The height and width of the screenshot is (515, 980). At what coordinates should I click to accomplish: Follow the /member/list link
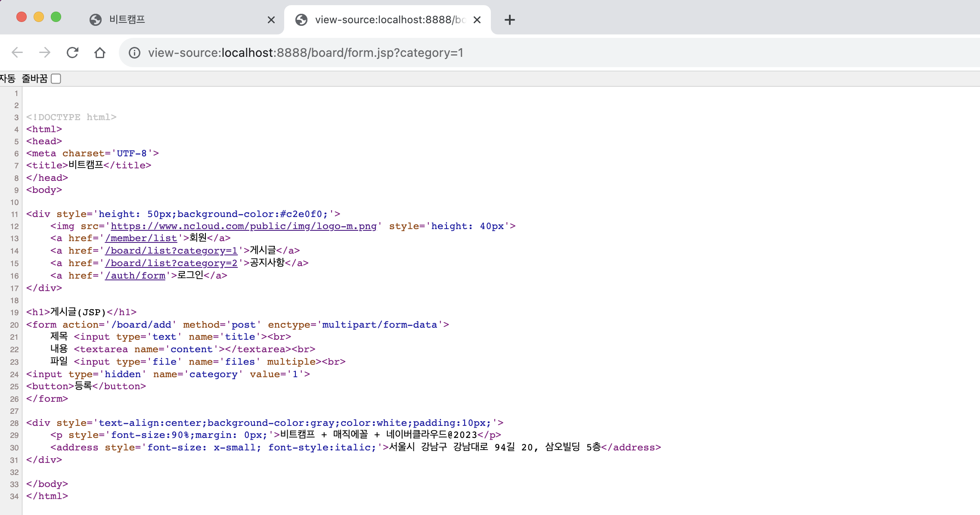pos(141,238)
